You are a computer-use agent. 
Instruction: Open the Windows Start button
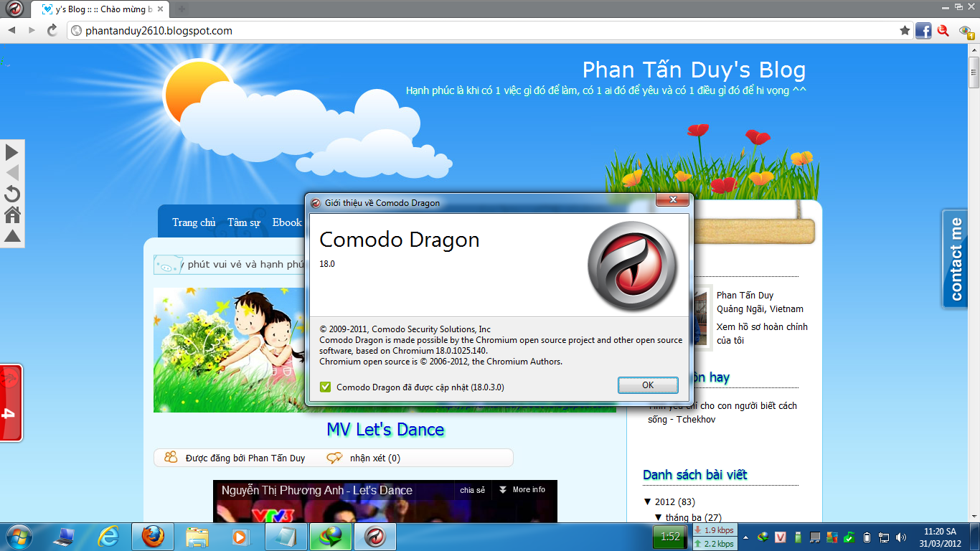click(x=18, y=536)
